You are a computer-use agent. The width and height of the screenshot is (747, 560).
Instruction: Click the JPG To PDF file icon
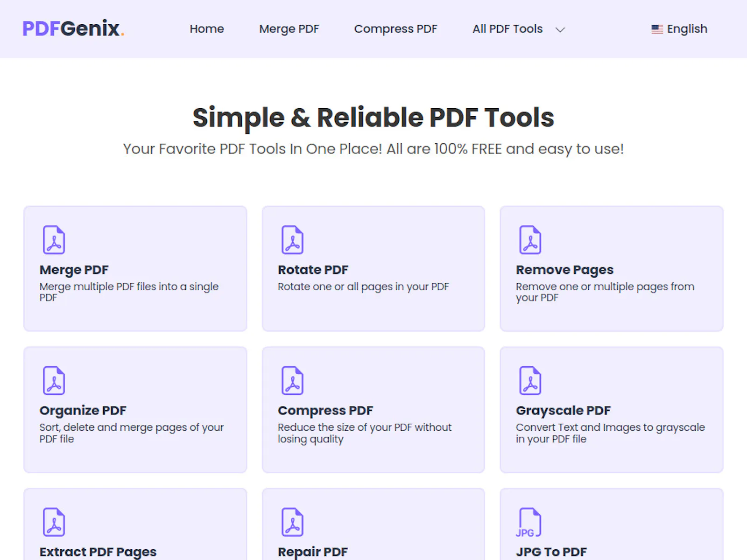(x=529, y=522)
